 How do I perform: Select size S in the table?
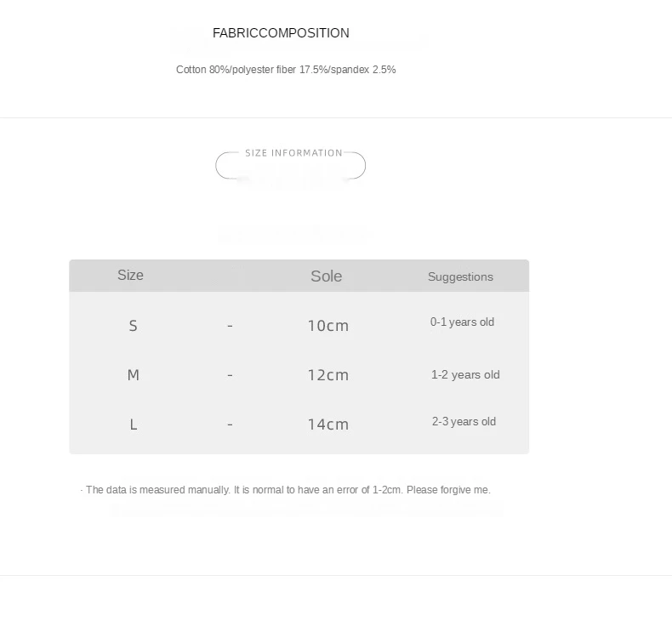click(x=134, y=326)
